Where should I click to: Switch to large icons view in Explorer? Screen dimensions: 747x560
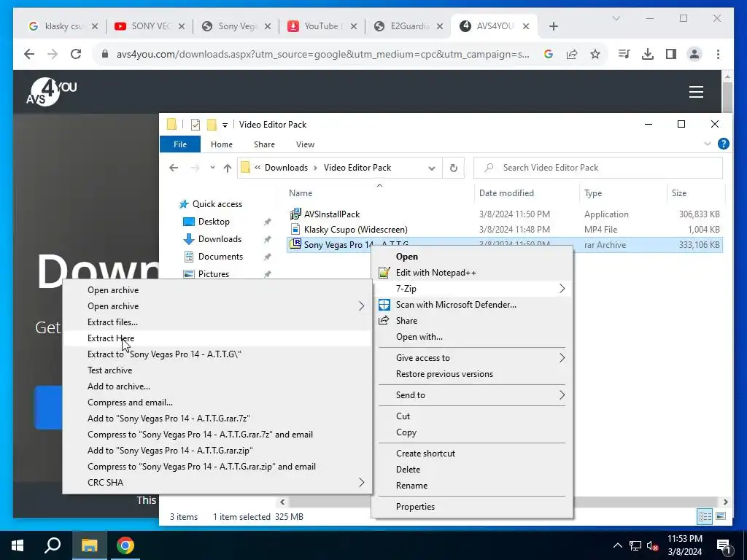click(x=721, y=516)
